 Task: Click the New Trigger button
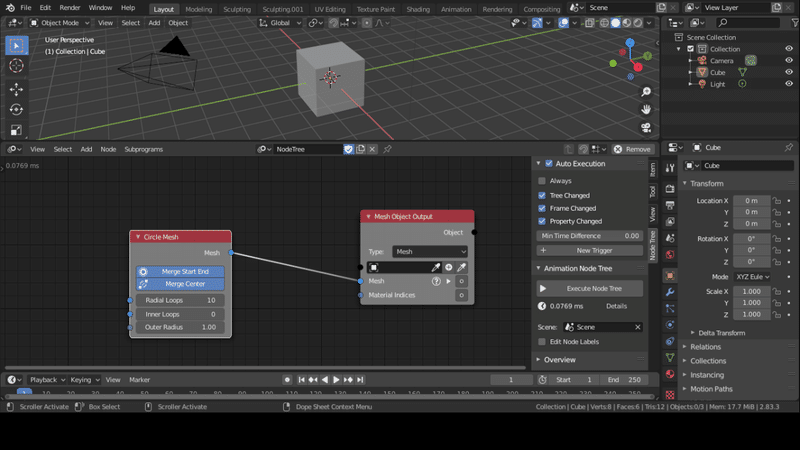(589, 250)
